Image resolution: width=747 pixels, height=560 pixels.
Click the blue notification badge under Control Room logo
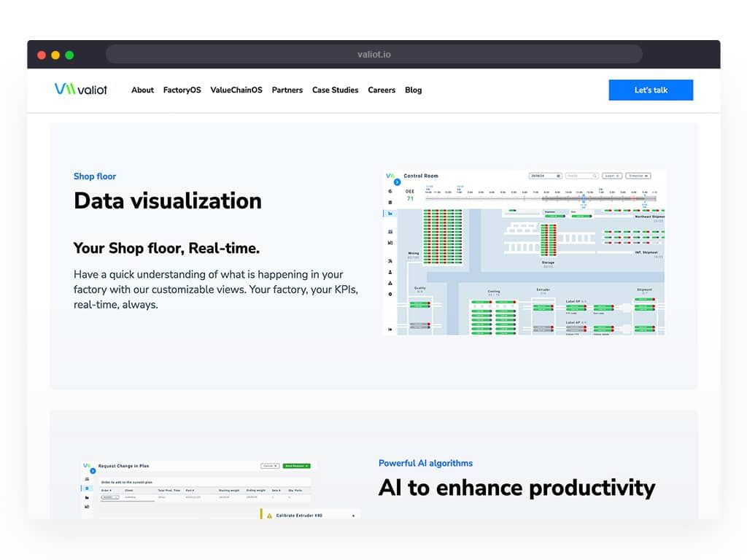tap(397, 182)
